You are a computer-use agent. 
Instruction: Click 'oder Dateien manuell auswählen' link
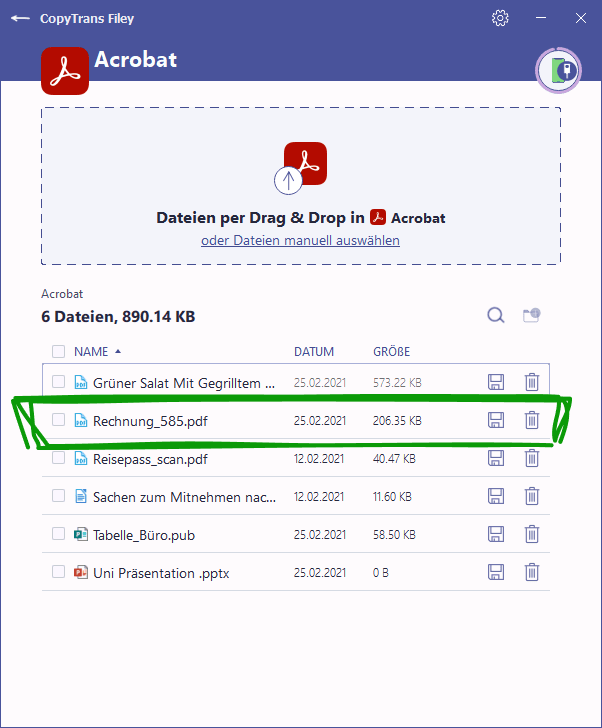click(x=300, y=240)
